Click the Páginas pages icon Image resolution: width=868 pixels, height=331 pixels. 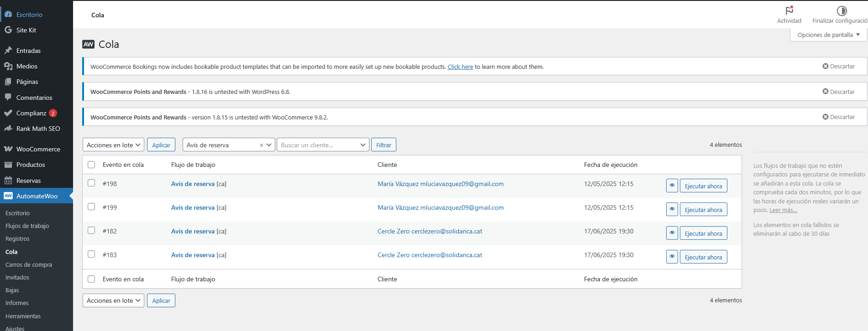[8, 82]
